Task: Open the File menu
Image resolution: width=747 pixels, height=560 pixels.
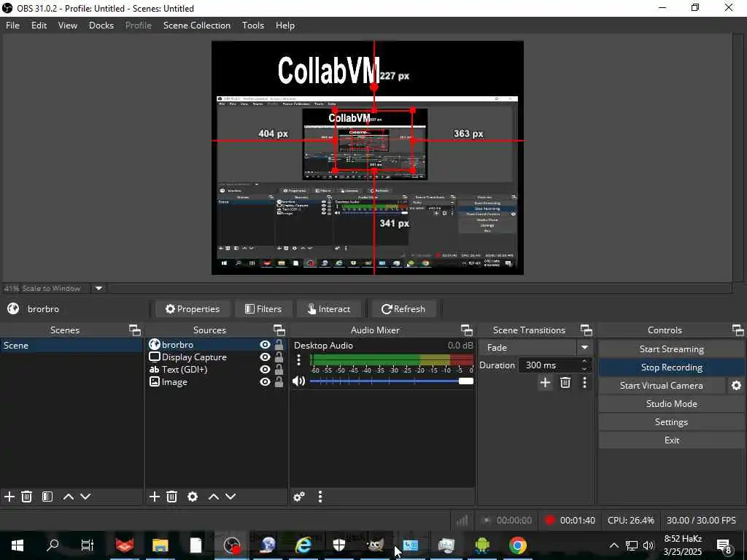Action: tap(12, 26)
